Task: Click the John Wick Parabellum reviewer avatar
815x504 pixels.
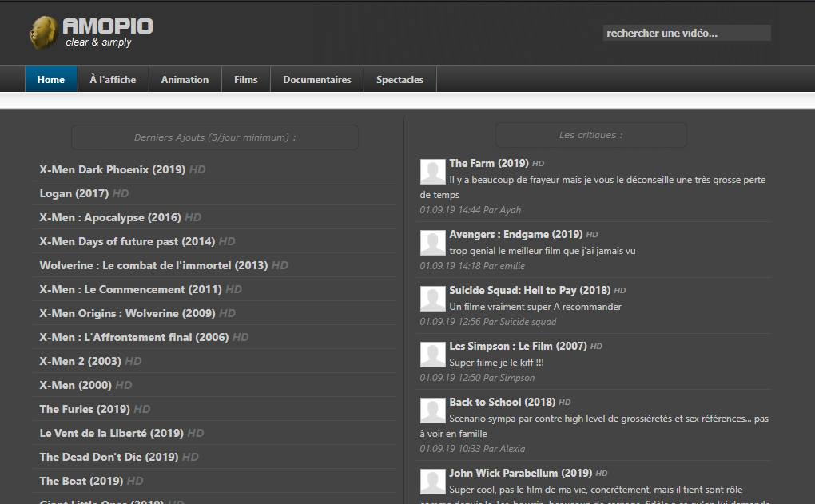Action: tap(433, 482)
